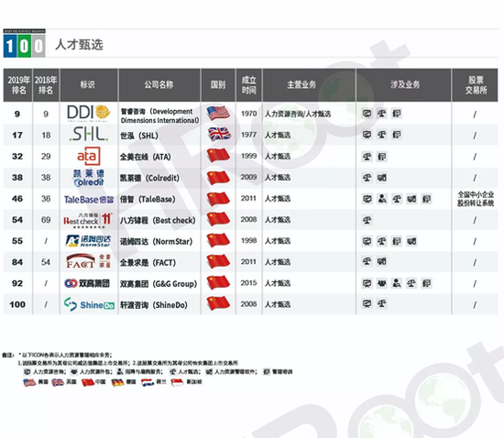504x438 pixels.
Task: Click the founding year 1970
Action: (248, 114)
